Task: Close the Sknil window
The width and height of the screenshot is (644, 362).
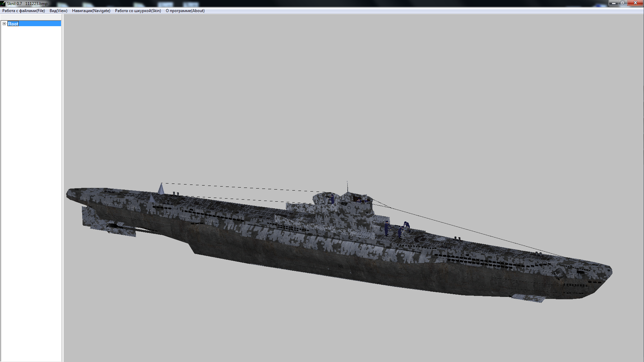Action: click(635, 3)
